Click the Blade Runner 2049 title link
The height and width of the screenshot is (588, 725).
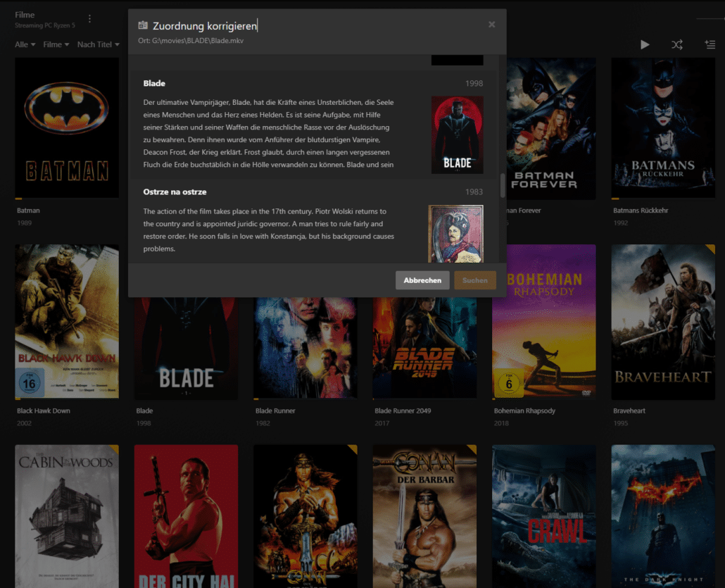click(x=403, y=411)
